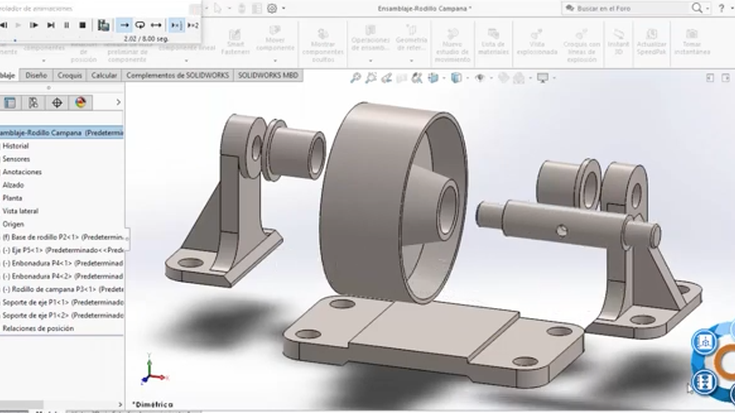The height and width of the screenshot is (413, 735).
Task: Click the fast forward animation button
Action: pyautogui.click(x=34, y=25)
